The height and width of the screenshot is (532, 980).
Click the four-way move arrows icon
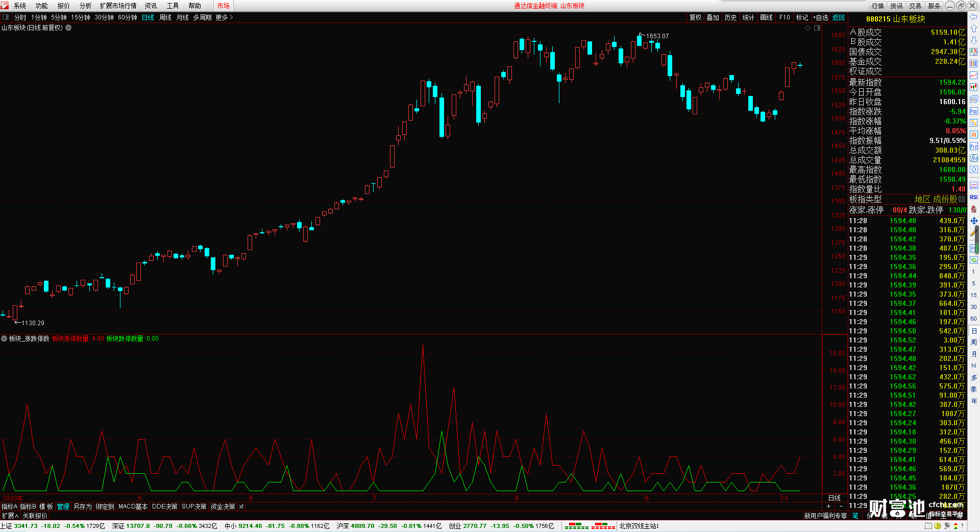click(973, 221)
